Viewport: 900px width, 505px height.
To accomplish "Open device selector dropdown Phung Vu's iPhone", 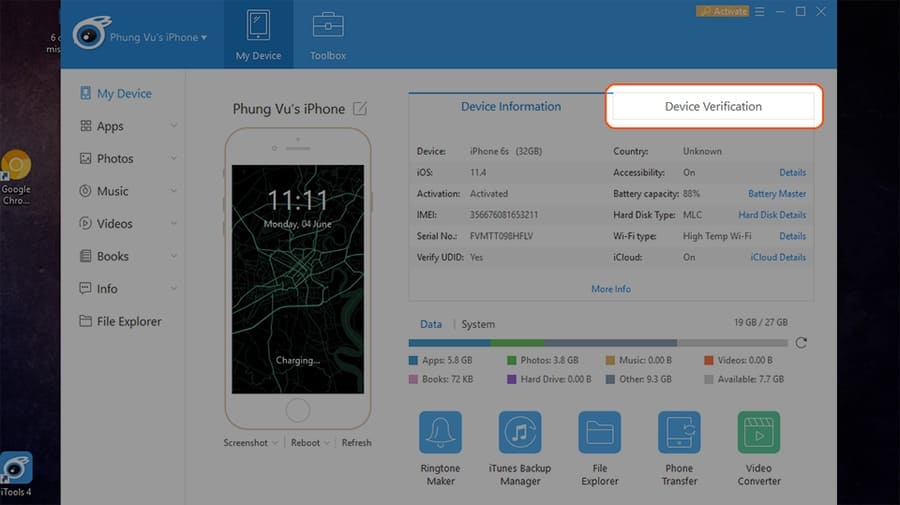I will click(x=158, y=37).
